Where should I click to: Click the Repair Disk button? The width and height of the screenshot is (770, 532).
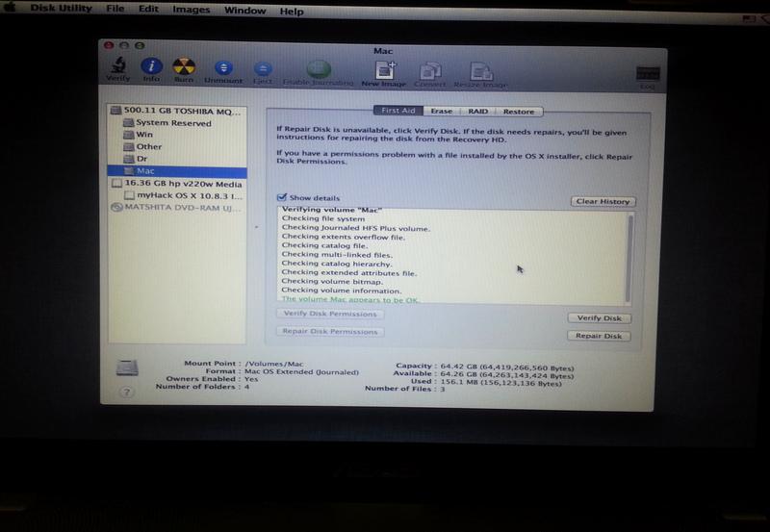pyautogui.click(x=599, y=337)
